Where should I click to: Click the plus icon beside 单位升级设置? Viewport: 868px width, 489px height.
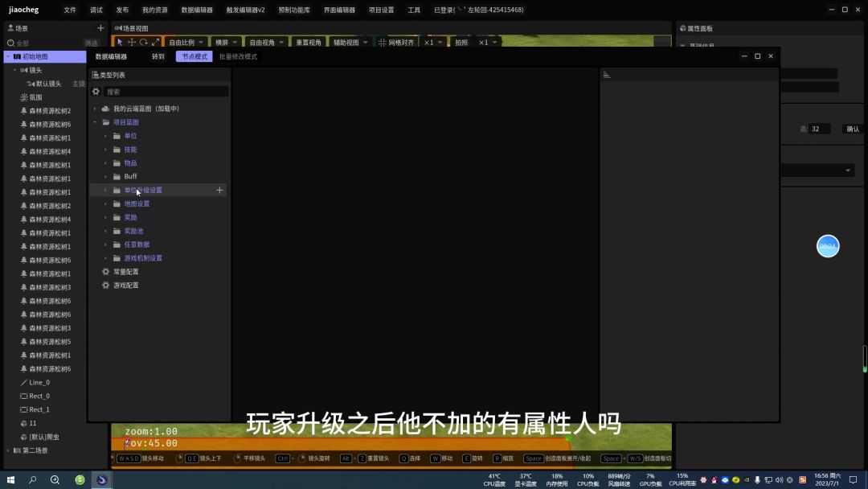[219, 191]
